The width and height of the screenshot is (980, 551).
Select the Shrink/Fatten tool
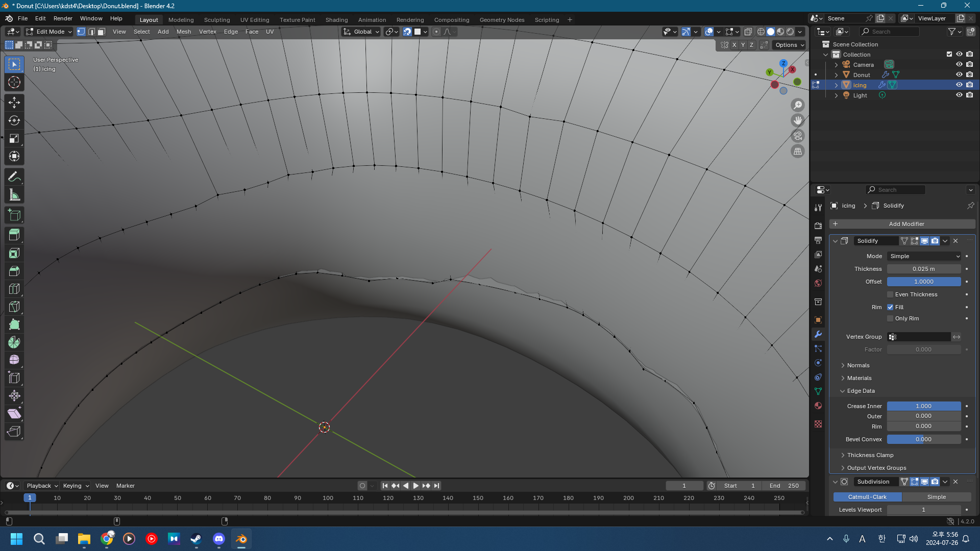[x=14, y=396]
